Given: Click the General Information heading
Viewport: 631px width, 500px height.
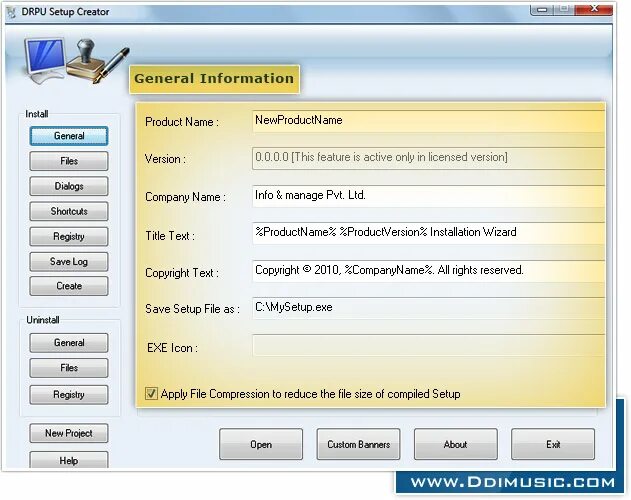Looking at the screenshot, I should (214, 79).
